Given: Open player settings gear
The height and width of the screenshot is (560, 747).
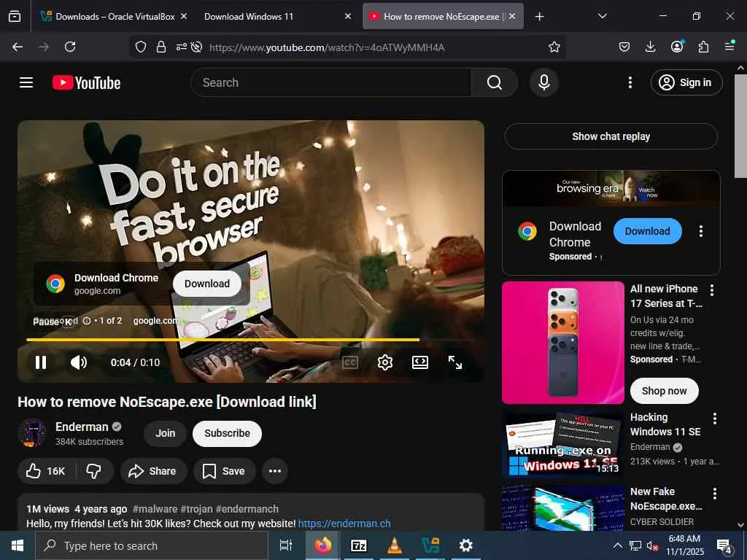Looking at the screenshot, I should tap(385, 362).
